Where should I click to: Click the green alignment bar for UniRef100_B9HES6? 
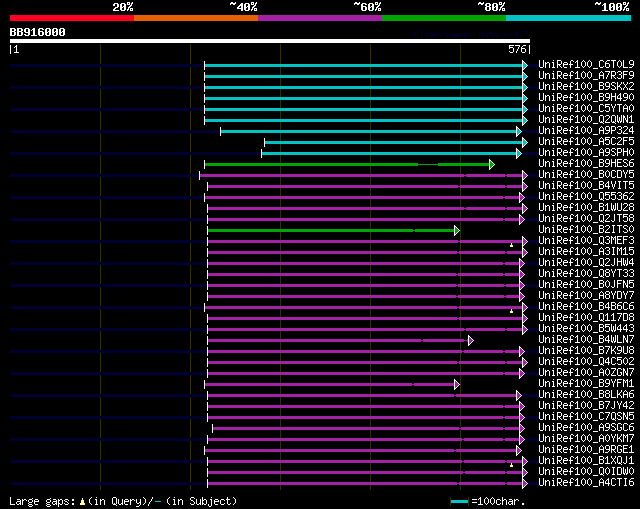point(347,164)
